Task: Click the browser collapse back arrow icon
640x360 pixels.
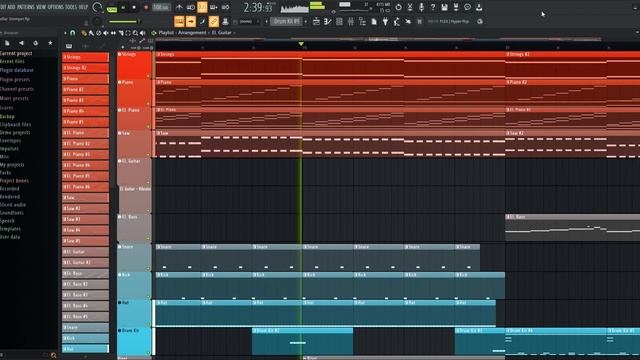Action: pyautogui.click(x=21, y=43)
